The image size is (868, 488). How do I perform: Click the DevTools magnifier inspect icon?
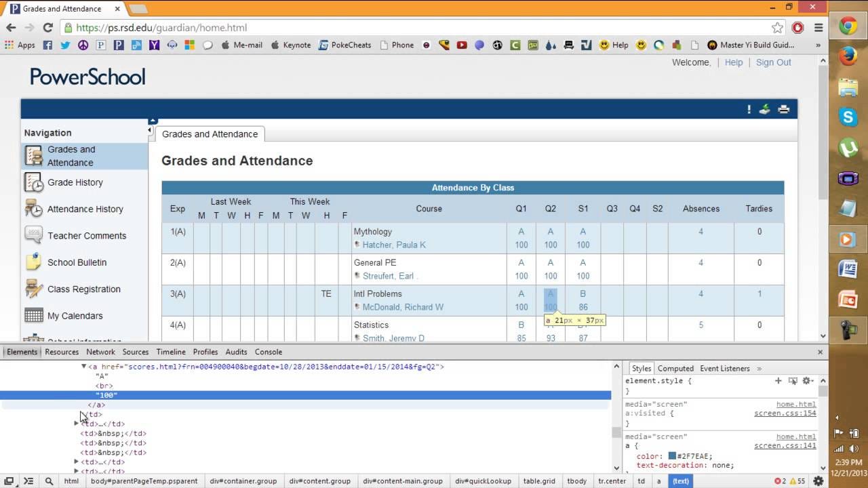click(x=49, y=481)
